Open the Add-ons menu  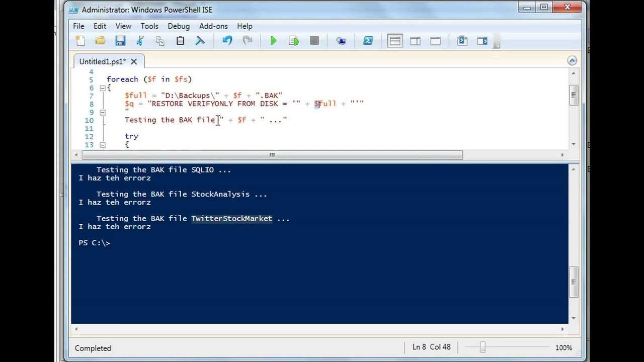pos(213,26)
